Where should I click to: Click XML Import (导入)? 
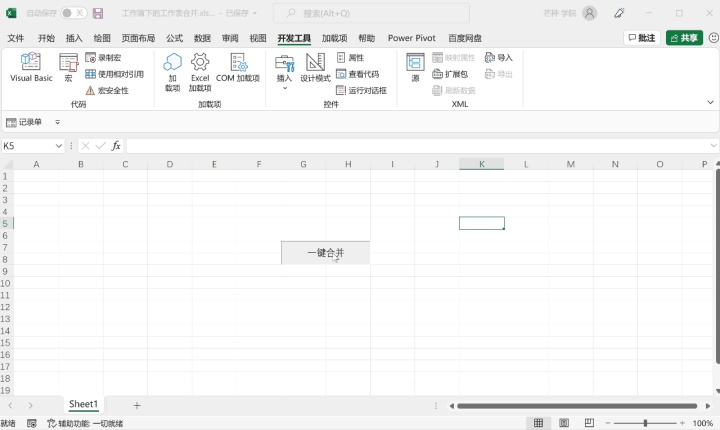click(x=499, y=57)
